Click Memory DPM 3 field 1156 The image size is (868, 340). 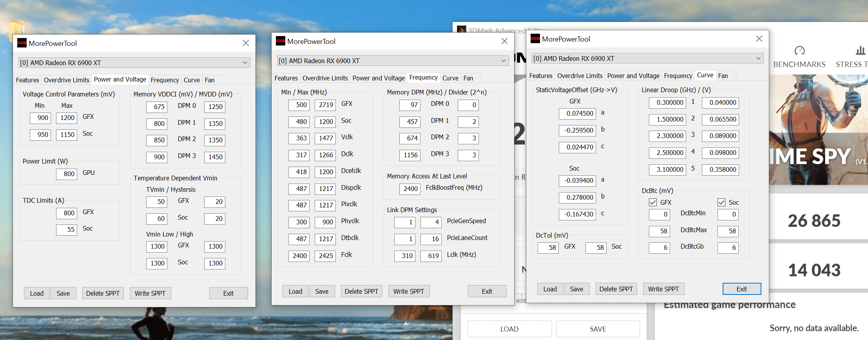410,155
